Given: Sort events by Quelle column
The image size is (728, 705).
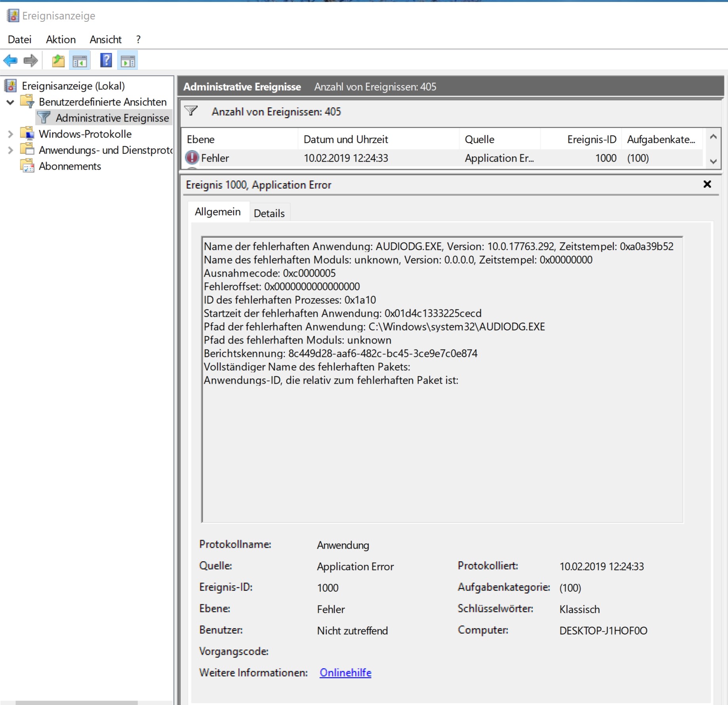Looking at the screenshot, I should (500, 139).
